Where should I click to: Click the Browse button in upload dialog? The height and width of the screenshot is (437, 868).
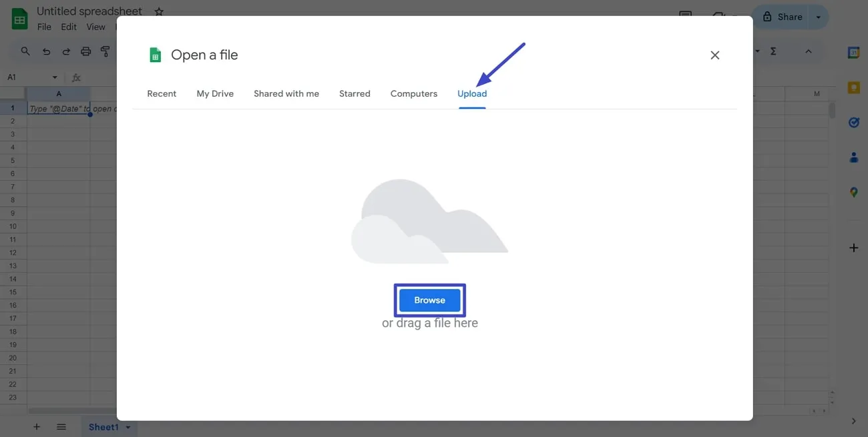pos(429,300)
